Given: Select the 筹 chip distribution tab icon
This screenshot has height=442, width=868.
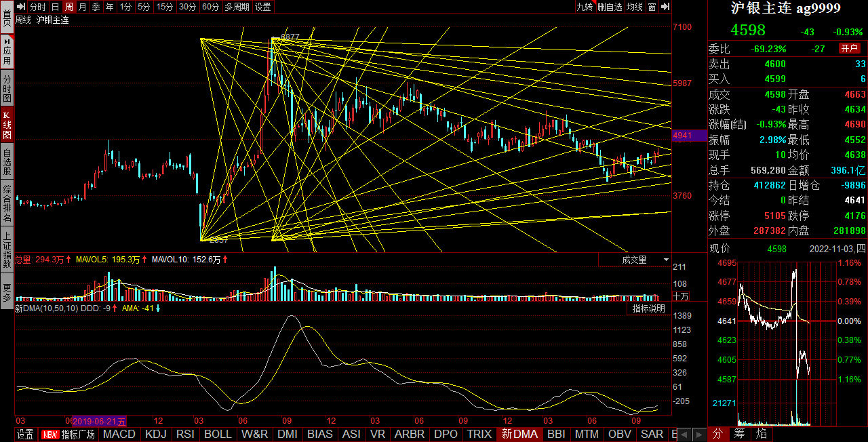Looking at the screenshot, I should (x=741, y=433).
